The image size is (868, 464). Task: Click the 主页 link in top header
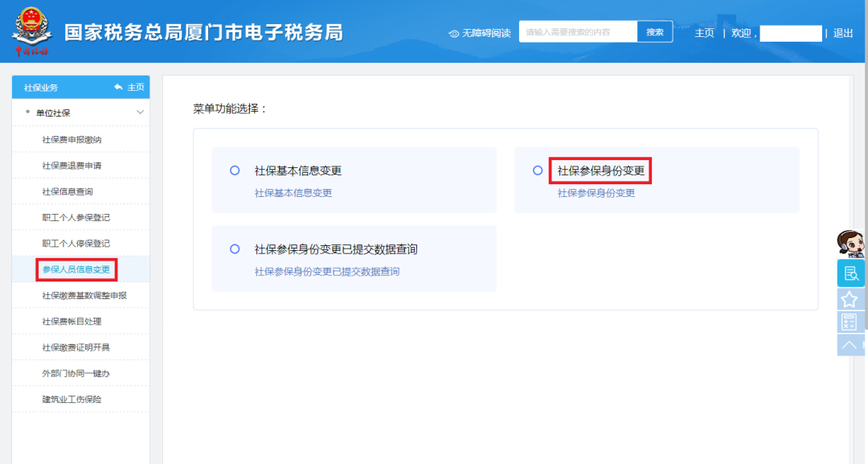pyautogui.click(x=704, y=33)
